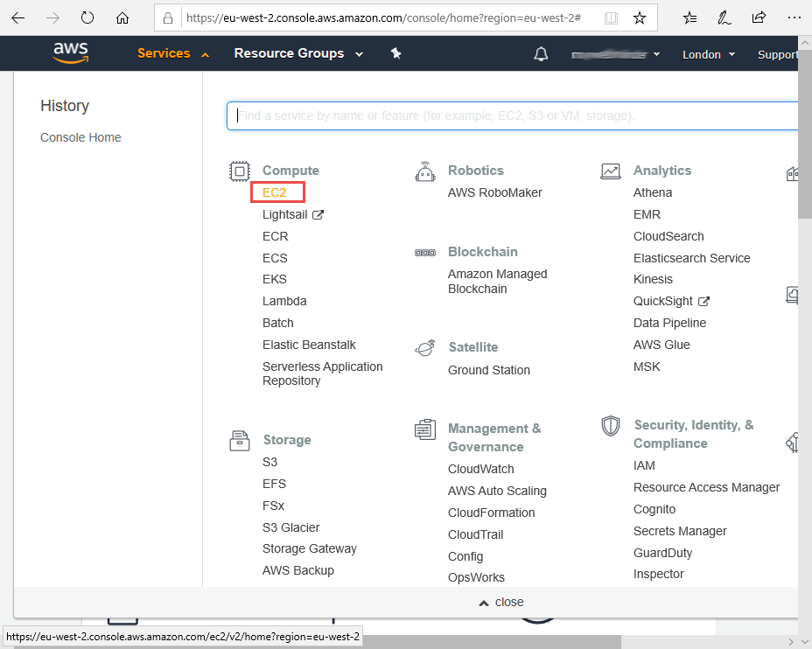Collapse the Services menu

click(173, 53)
